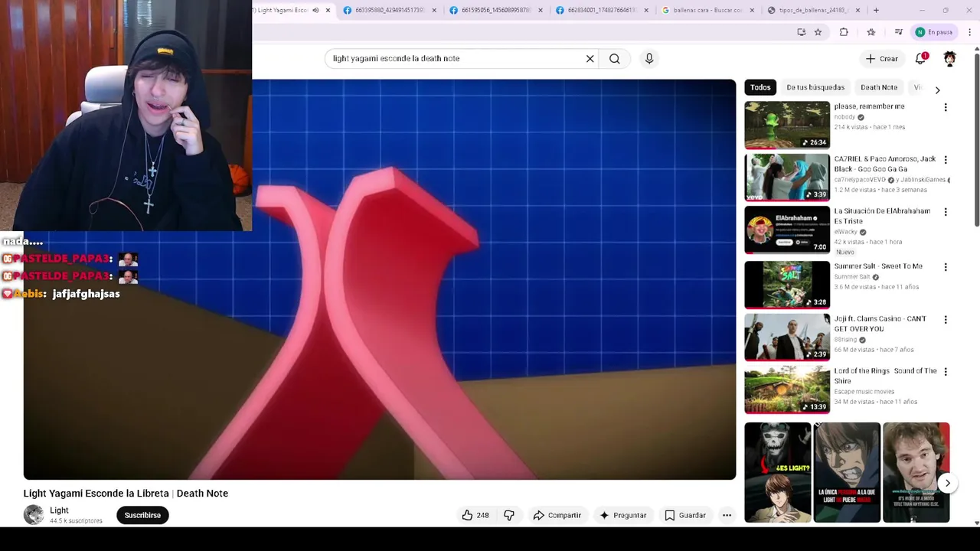Click the install app icon in address bar
The image size is (980, 551).
[x=801, y=32]
